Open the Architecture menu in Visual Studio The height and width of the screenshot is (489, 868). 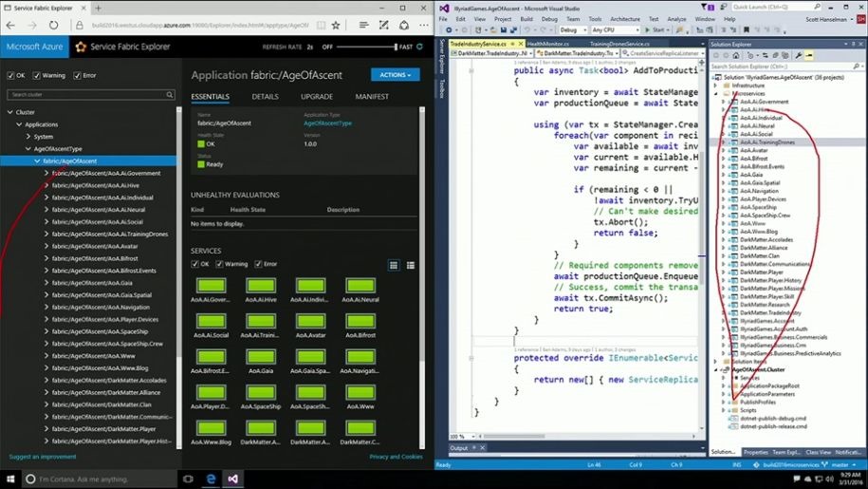pos(625,18)
